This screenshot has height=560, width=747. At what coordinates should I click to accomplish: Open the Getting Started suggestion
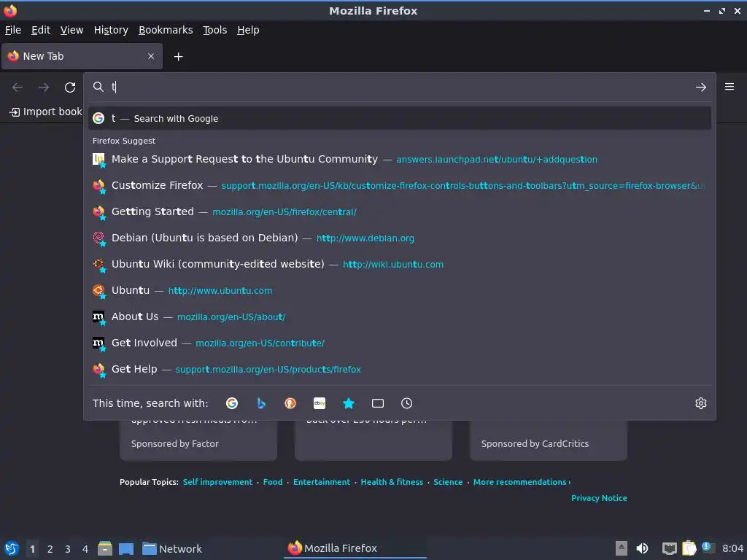click(400, 211)
